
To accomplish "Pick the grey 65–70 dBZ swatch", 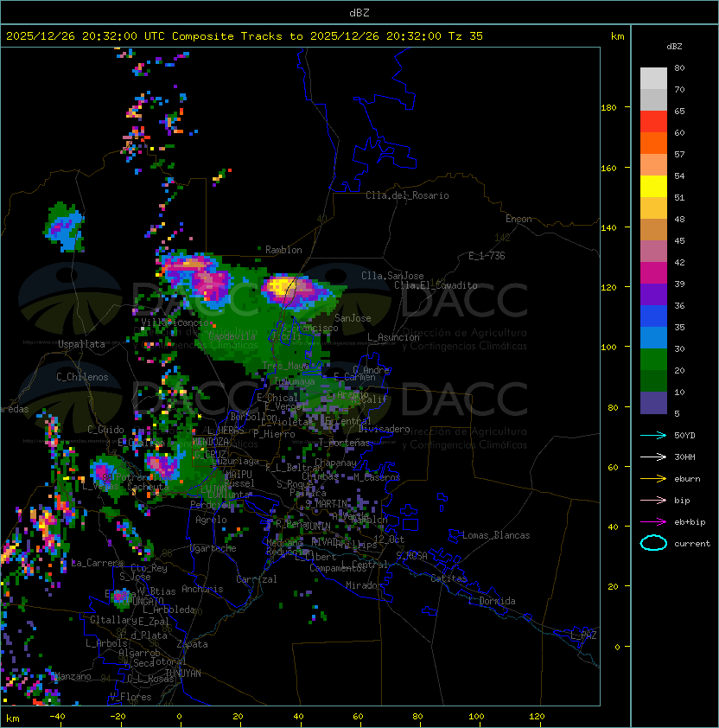I will (x=653, y=99).
